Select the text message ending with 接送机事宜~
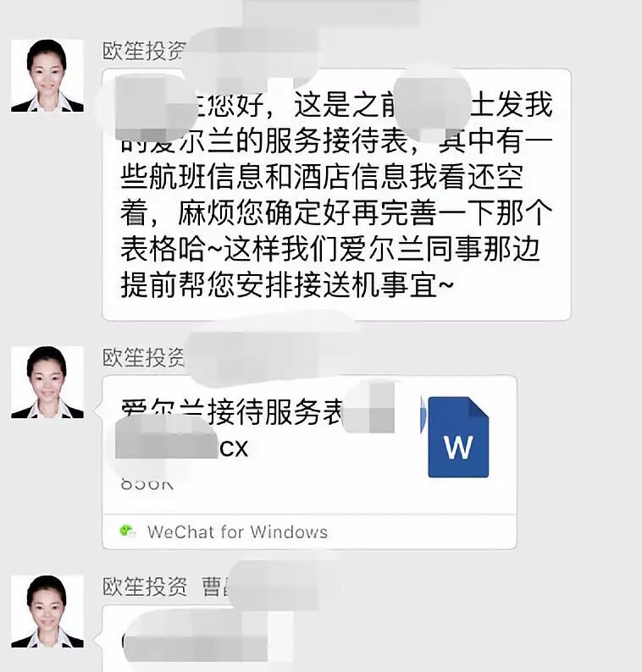 pyautogui.click(x=336, y=195)
